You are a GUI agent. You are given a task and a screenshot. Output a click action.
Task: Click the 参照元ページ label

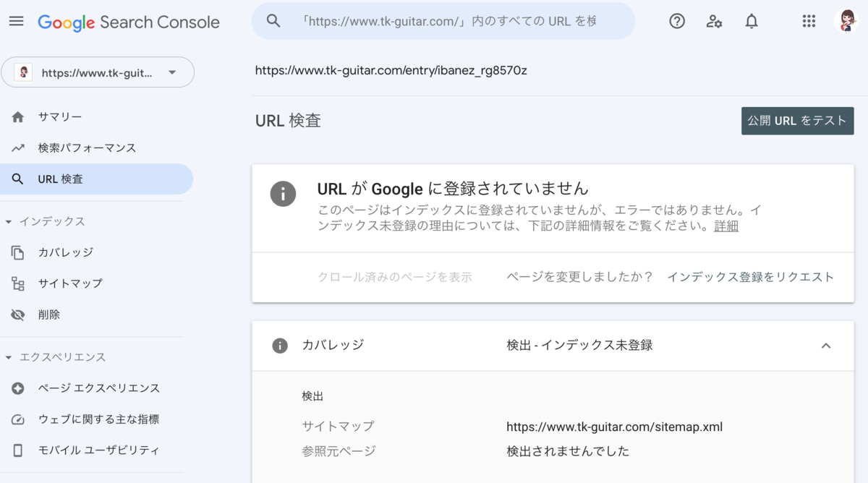pyautogui.click(x=339, y=451)
